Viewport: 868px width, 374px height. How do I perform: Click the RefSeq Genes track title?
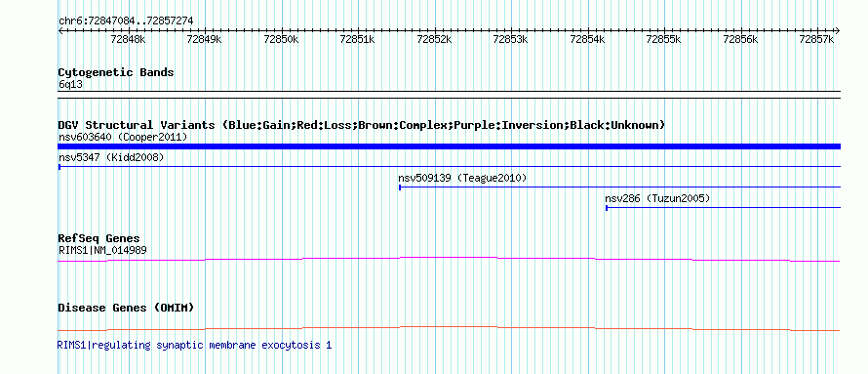[99, 239]
